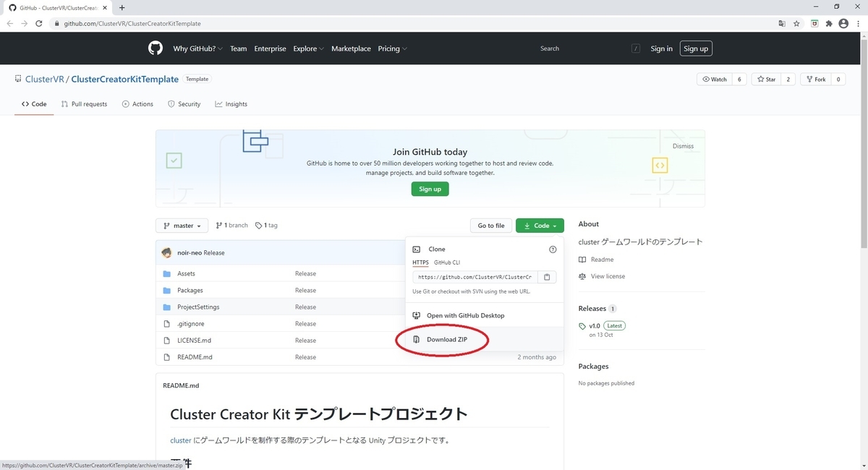Open the Insights tab
Image resolution: width=868 pixels, height=470 pixels.
[231, 104]
